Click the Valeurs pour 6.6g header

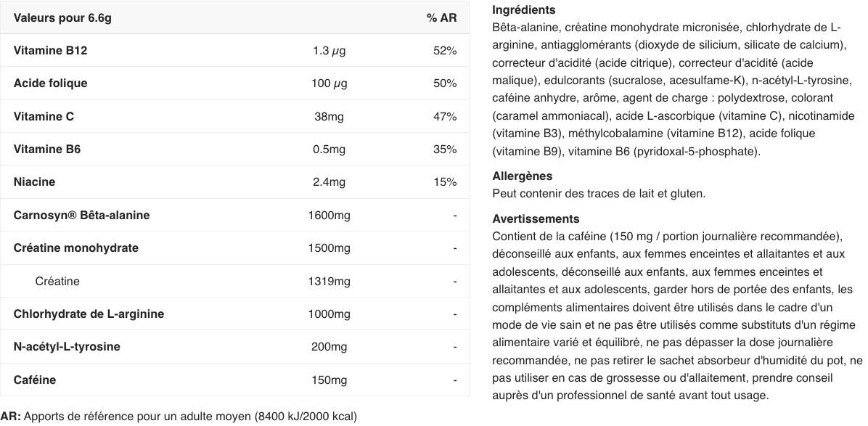click(x=62, y=17)
